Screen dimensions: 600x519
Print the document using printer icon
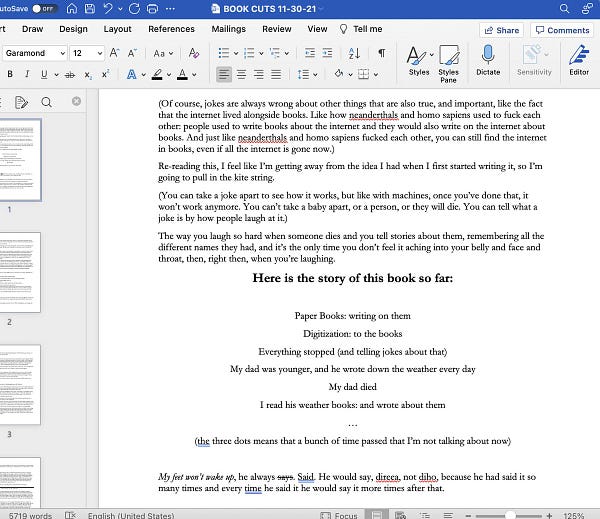152,8
